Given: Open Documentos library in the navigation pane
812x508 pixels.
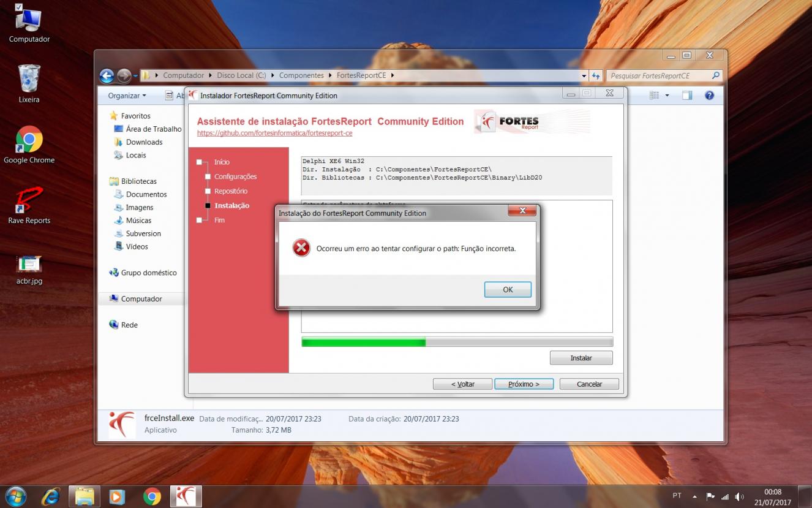Looking at the screenshot, I should coord(146,194).
